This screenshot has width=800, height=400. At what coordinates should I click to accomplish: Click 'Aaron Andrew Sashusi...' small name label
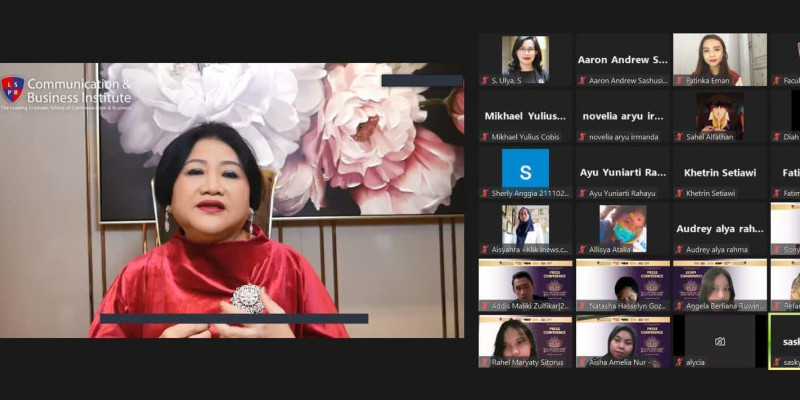point(628,81)
